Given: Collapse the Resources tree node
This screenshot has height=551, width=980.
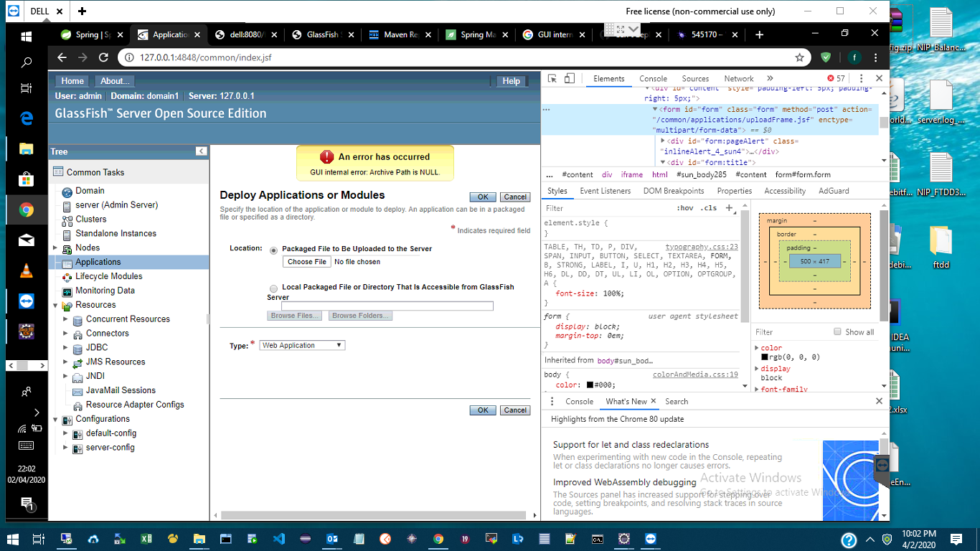Looking at the screenshot, I should 55,304.
